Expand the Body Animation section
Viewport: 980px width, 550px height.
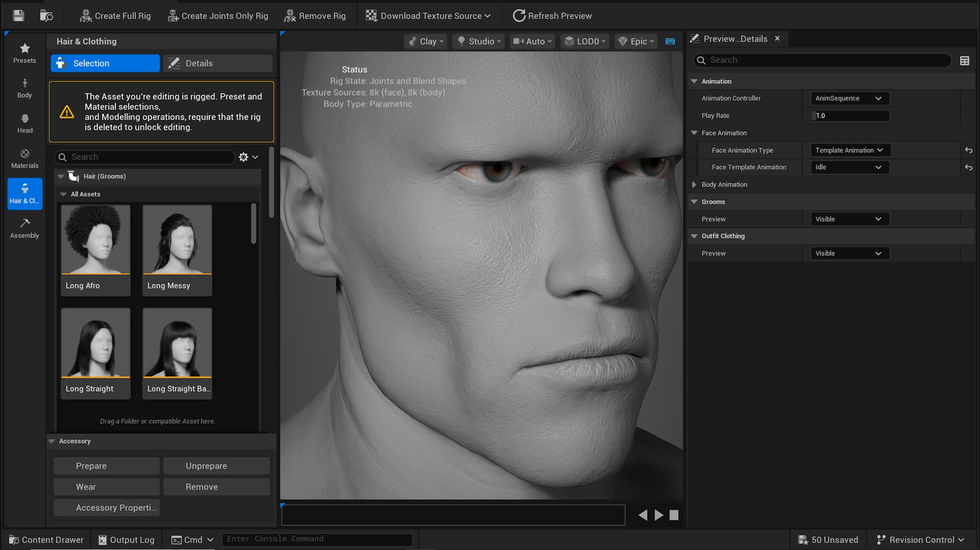694,185
